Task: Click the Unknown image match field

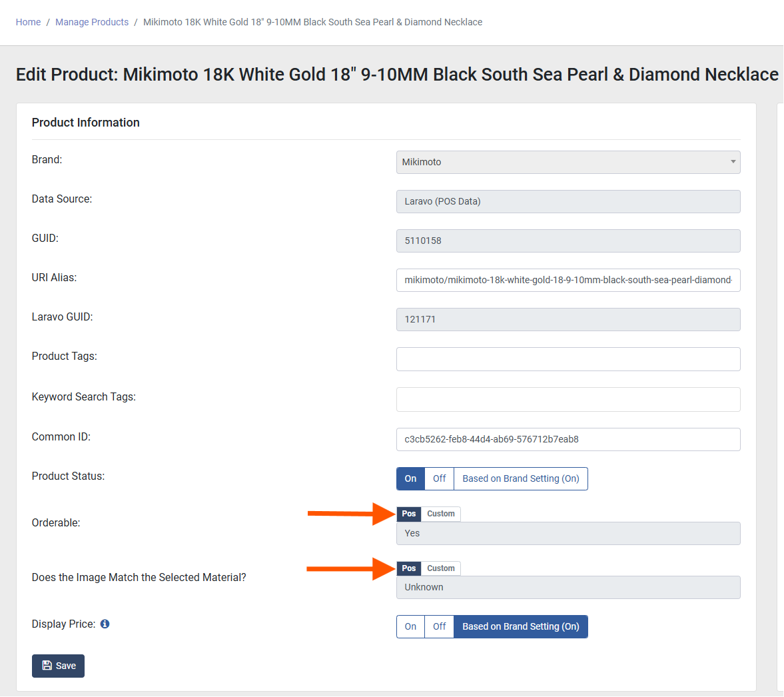Action: [x=568, y=588]
